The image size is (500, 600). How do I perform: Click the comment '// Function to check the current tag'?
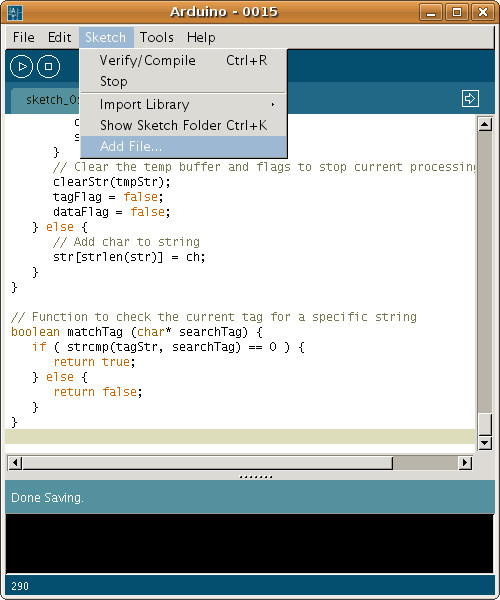pos(214,317)
